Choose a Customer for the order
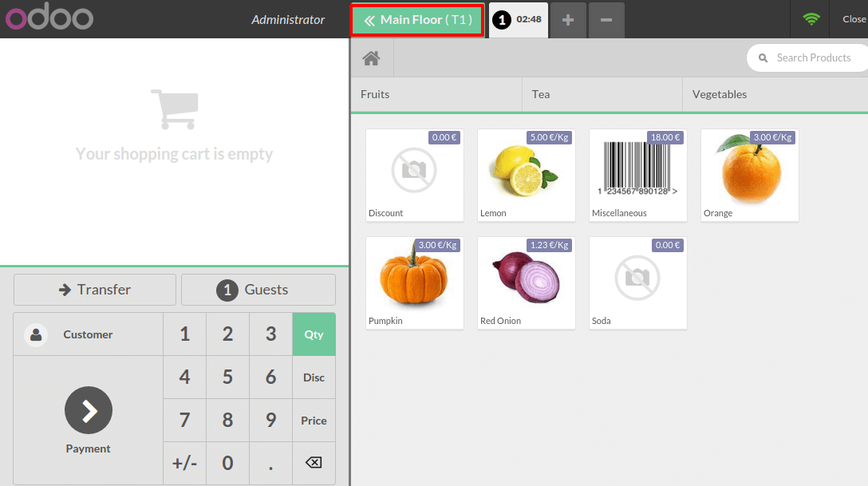This screenshot has height=486, width=868. [88, 334]
